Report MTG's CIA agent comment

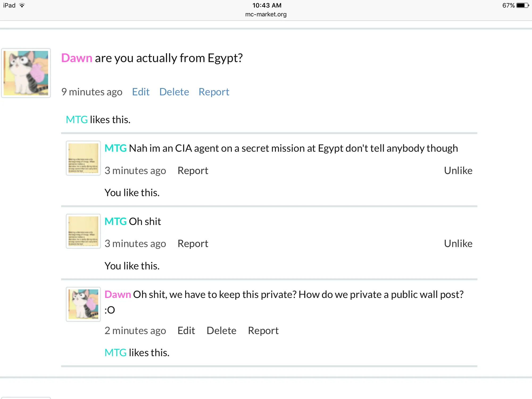click(x=193, y=171)
